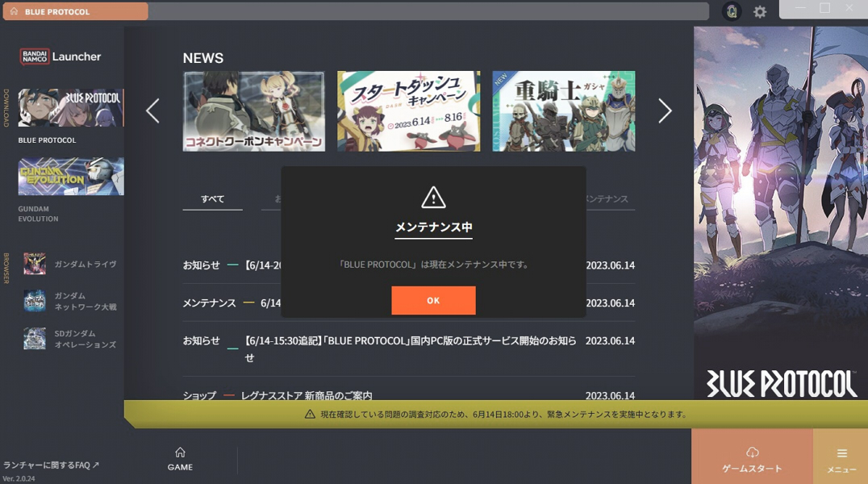Click the warning triangle icon in the dialog

point(433,198)
